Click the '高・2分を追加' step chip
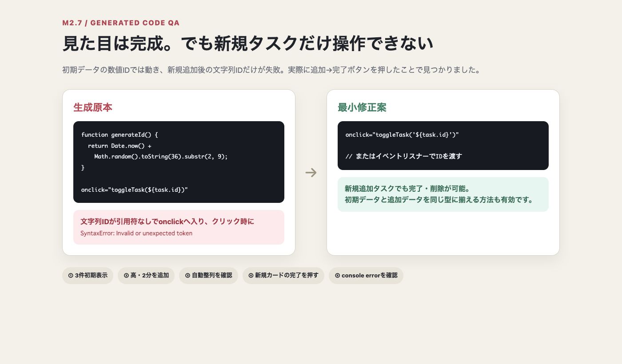 pos(146,275)
